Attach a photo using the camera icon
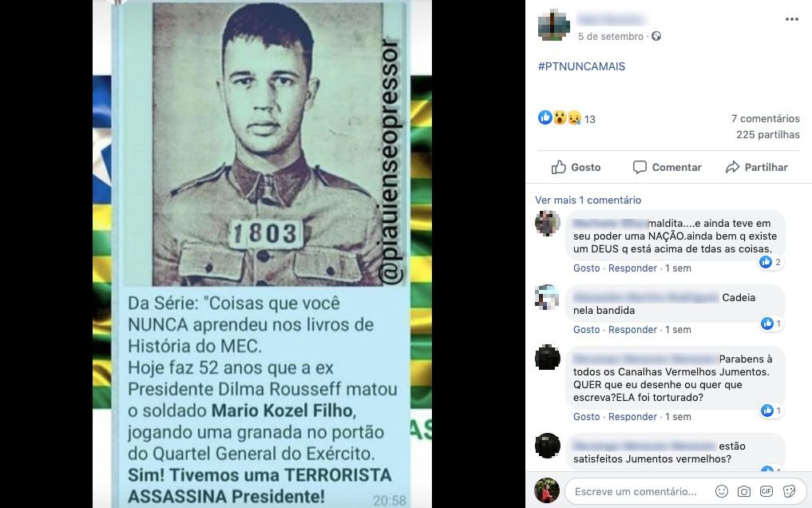Image resolution: width=812 pixels, height=508 pixels. click(744, 491)
